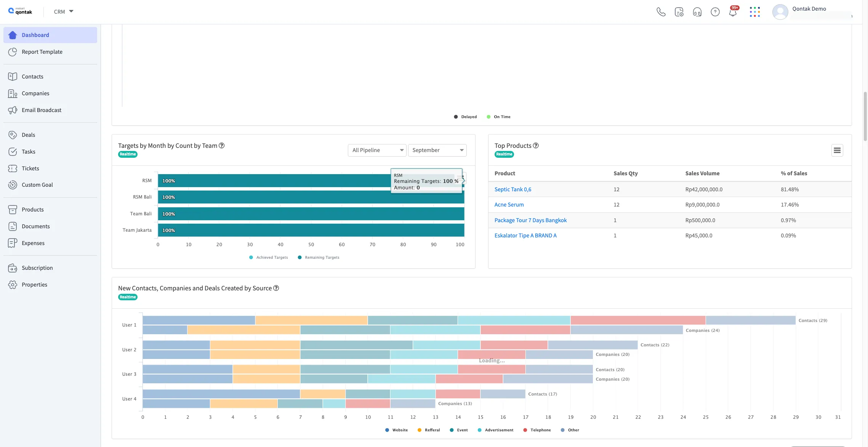Open the All Pipeline dropdown
868x447 pixels.
377,150
